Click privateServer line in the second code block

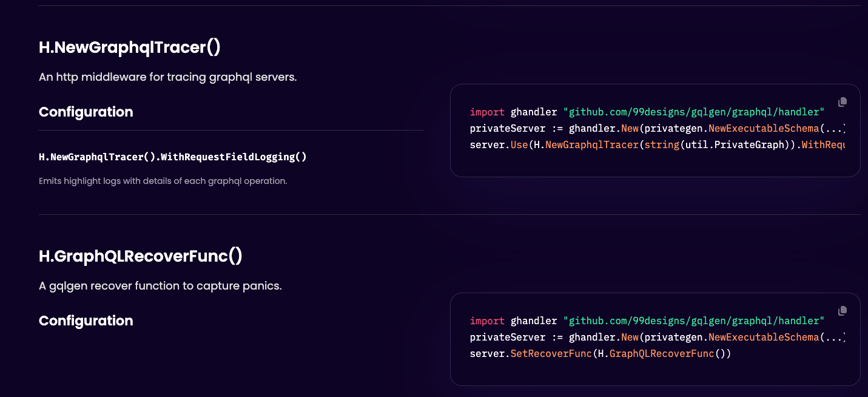[657, 338]
